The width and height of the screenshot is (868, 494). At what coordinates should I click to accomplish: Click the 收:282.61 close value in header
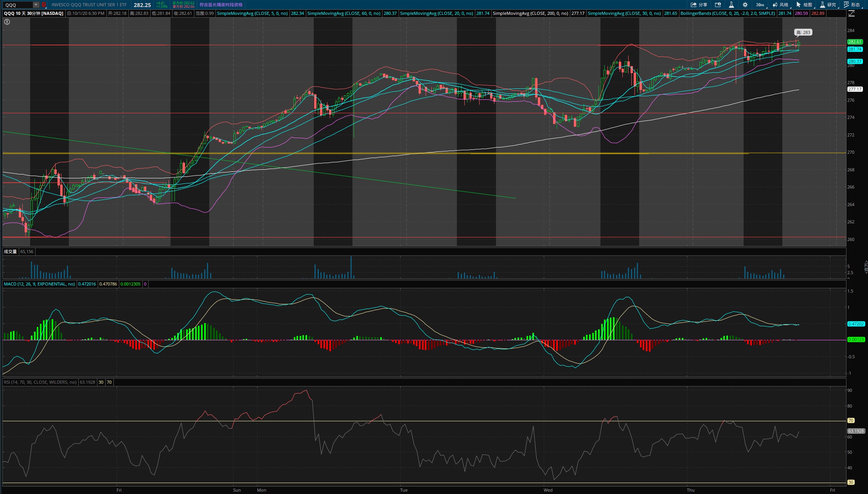(x=183, y=13)
